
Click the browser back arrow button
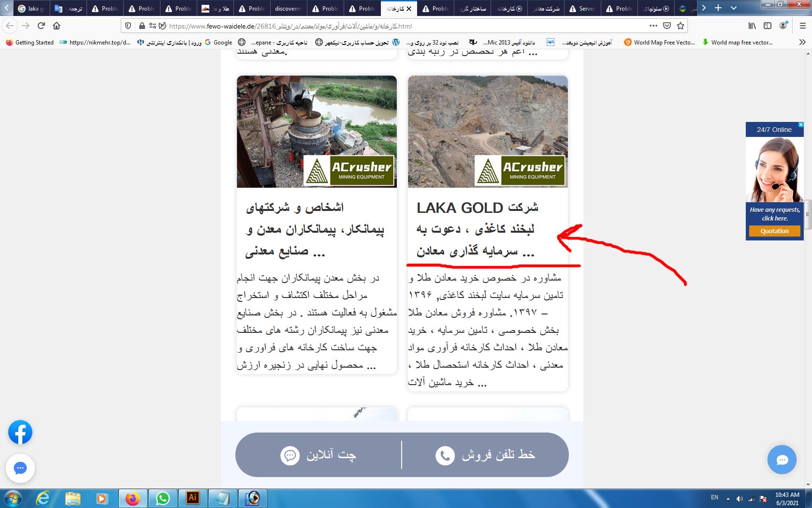(10, 26)
